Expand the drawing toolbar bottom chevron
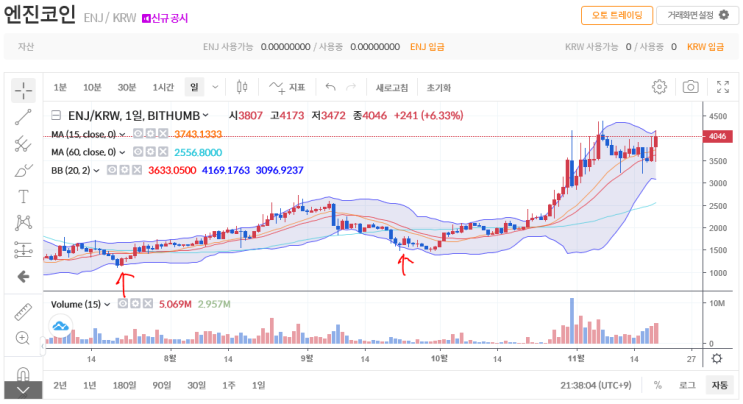 click(23, 390)
